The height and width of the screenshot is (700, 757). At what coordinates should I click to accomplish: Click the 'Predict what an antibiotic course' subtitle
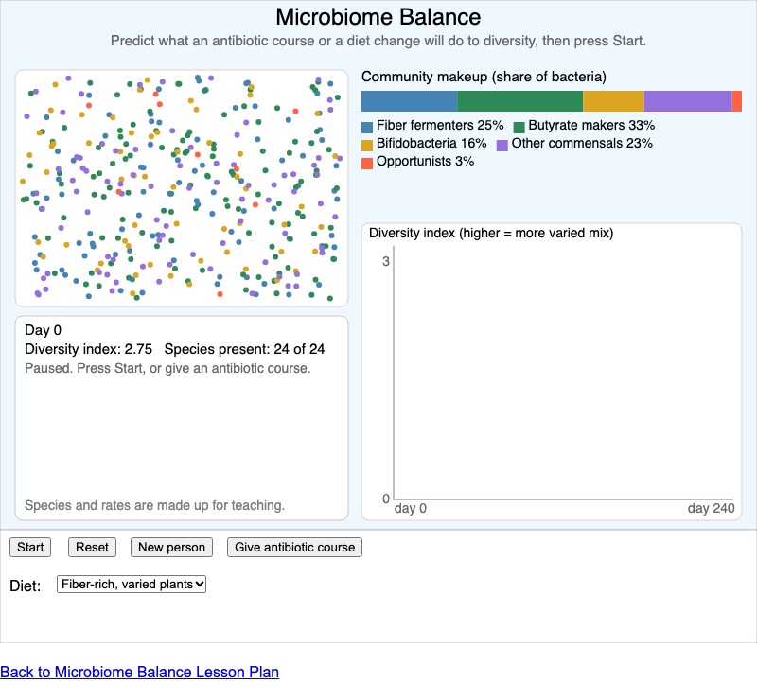[378, 41]
